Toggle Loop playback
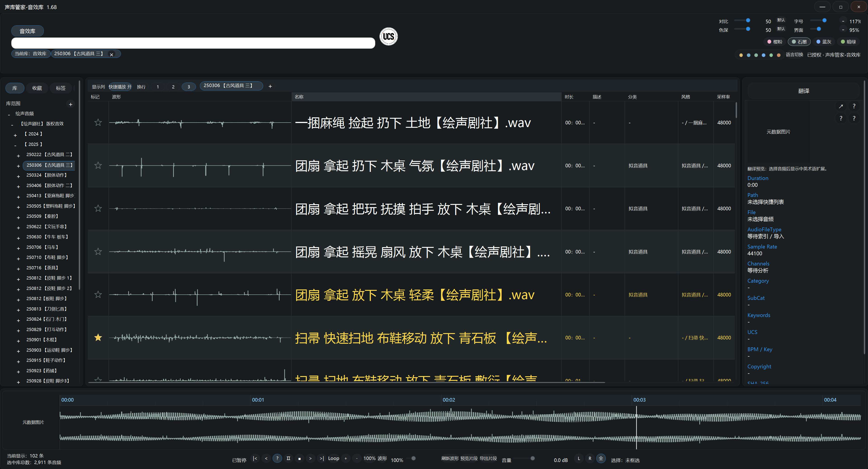 [x=334, y=458]
